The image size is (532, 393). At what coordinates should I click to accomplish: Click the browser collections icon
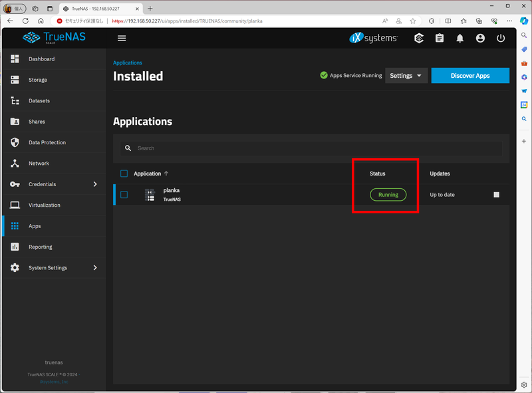point(479,21)
